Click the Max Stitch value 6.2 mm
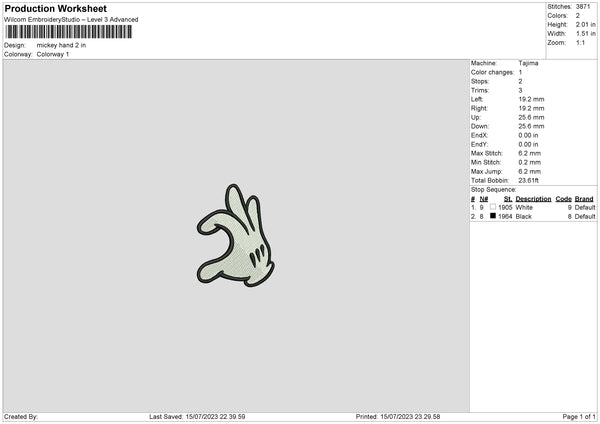 point(530,153)
